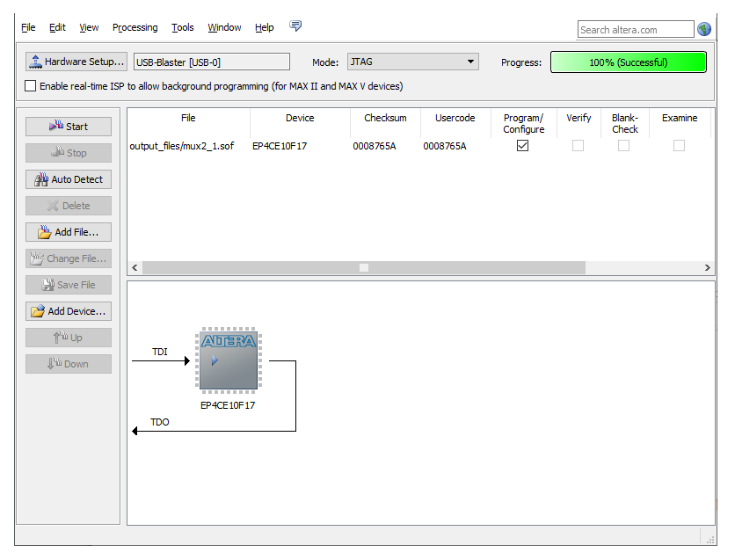Click the globe icon beside the search box
This screenshot has height=560, width=735.
pyautogui.click(x=704, y=29)
